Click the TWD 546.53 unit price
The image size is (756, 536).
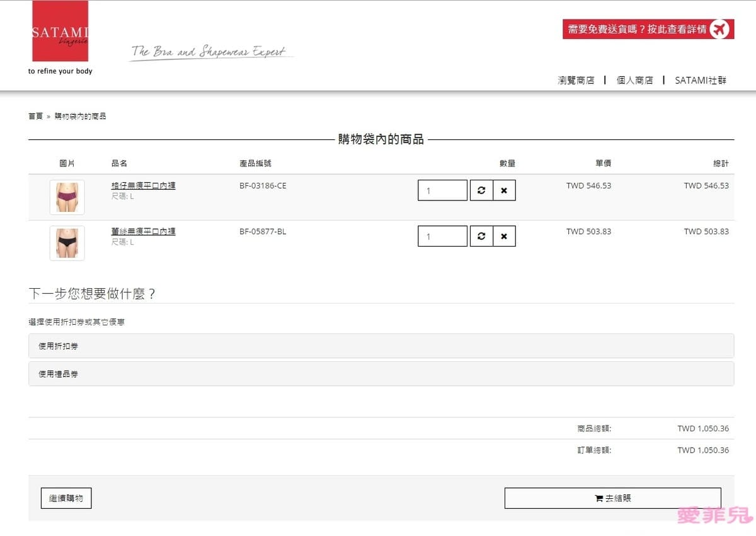click(588, 186)
